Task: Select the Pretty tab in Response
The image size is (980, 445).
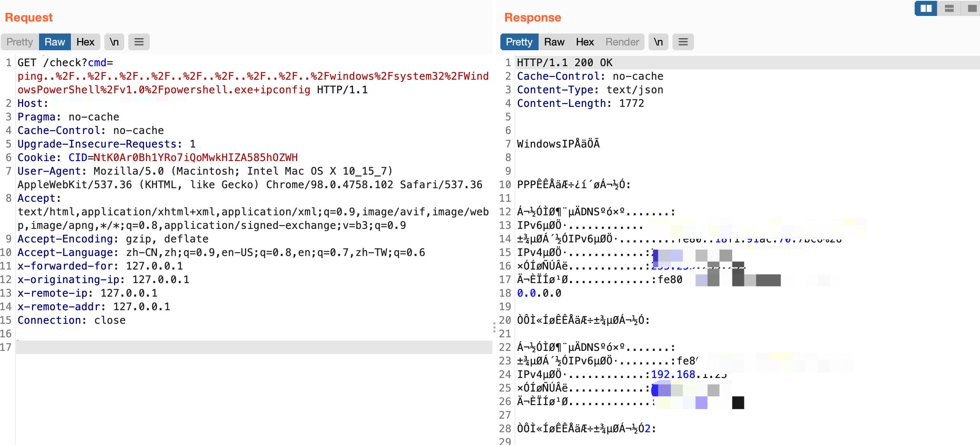Action: pyautogui.click(x=519, y=42)
